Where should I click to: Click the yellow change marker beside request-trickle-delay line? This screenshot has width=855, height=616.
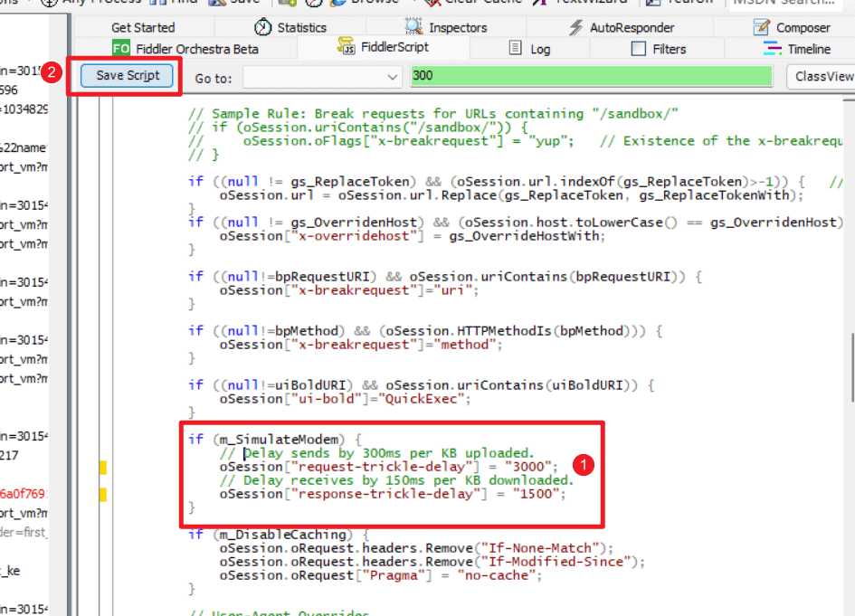click(103, 467)
